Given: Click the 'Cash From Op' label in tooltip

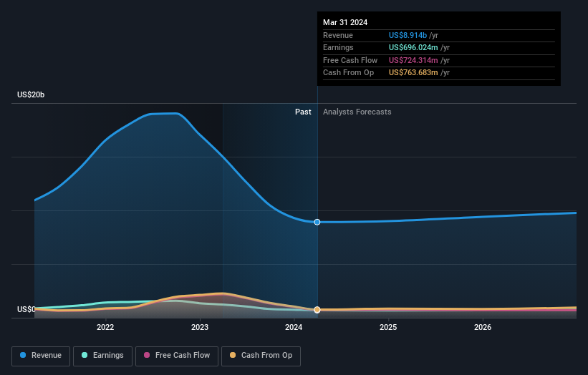Looking at the screenshot, I should (x=348, y=73).
